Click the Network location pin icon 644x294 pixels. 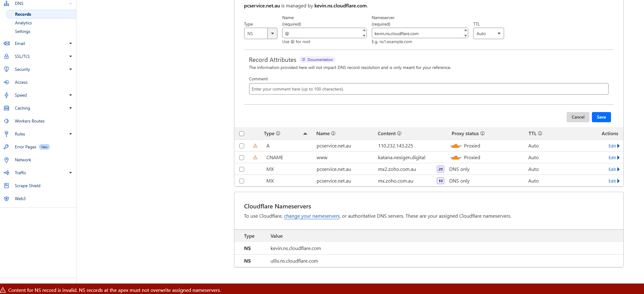(x=6, y=160)
